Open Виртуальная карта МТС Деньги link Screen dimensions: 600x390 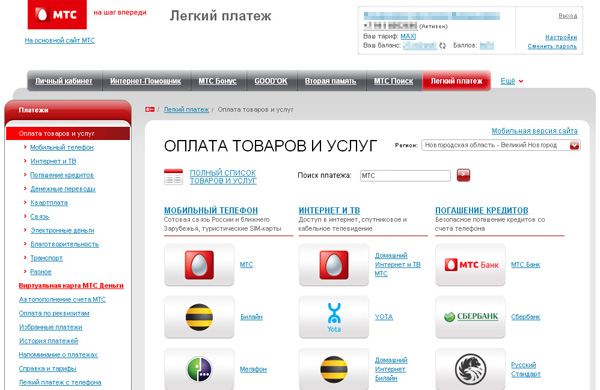pyautogui.click(x=71, y=286)
